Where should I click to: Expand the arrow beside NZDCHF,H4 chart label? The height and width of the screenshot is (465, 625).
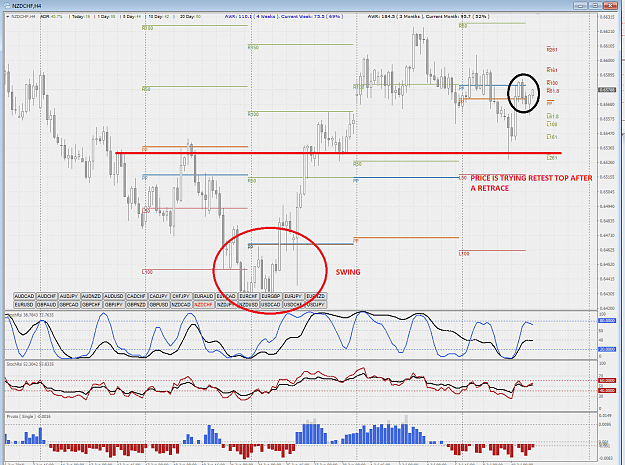[x=8, y=17]
